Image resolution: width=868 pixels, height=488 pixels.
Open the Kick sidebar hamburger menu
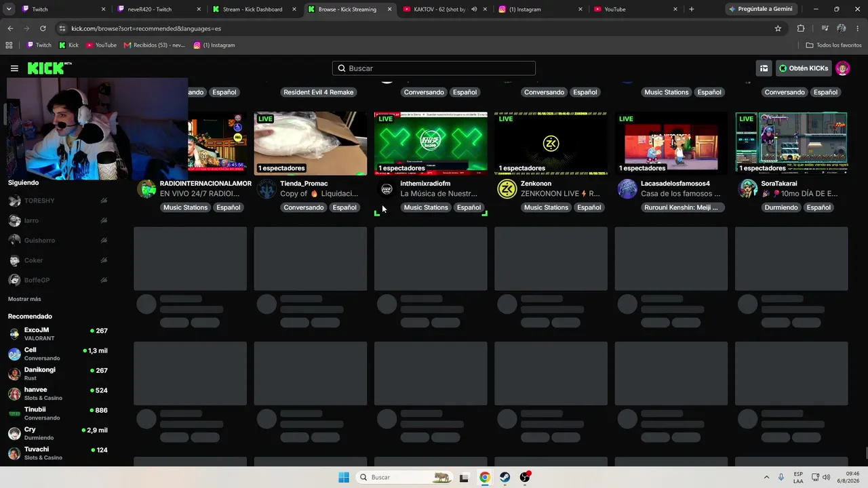pos(14,68)
